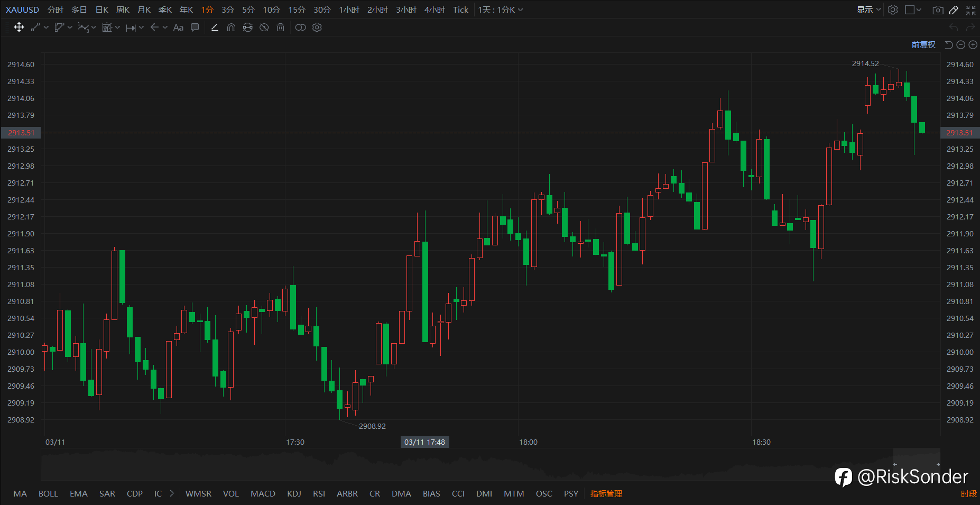Toggle the MACD indicator
The image size is (980, 505).
coord(263,493)
